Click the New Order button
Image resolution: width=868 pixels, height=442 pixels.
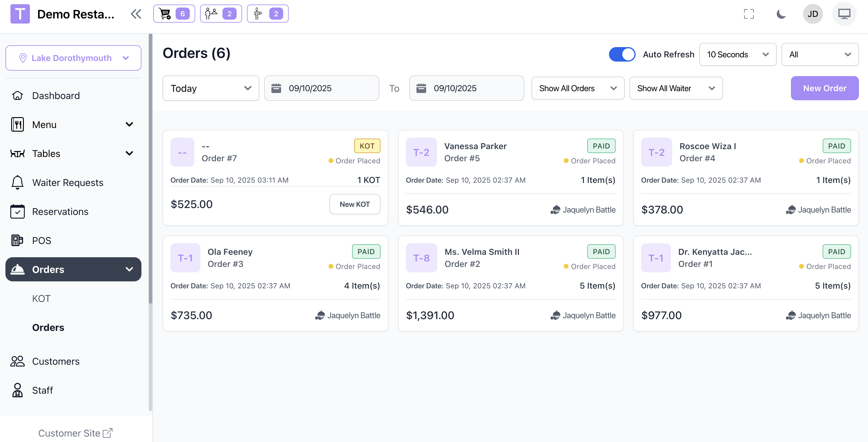(824, 88)
